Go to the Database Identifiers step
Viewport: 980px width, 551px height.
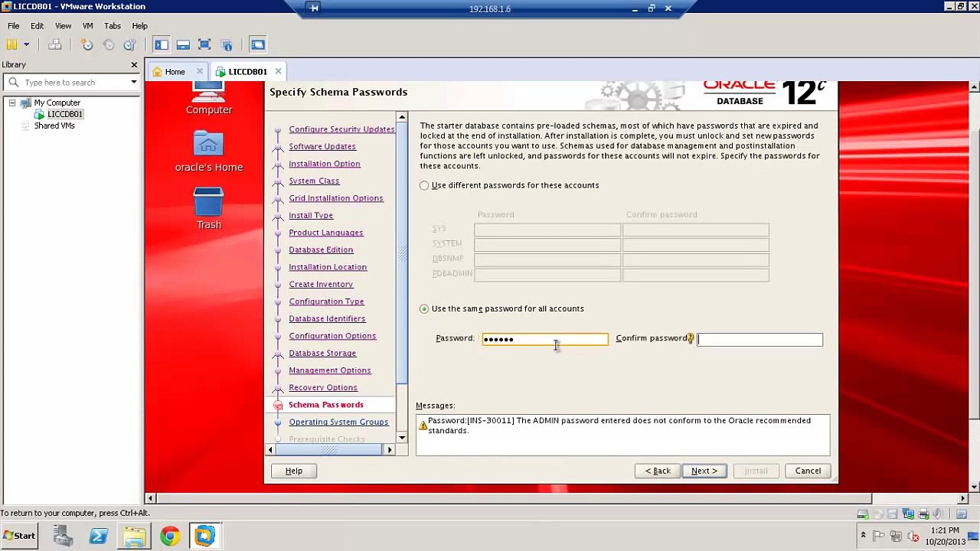327,319
